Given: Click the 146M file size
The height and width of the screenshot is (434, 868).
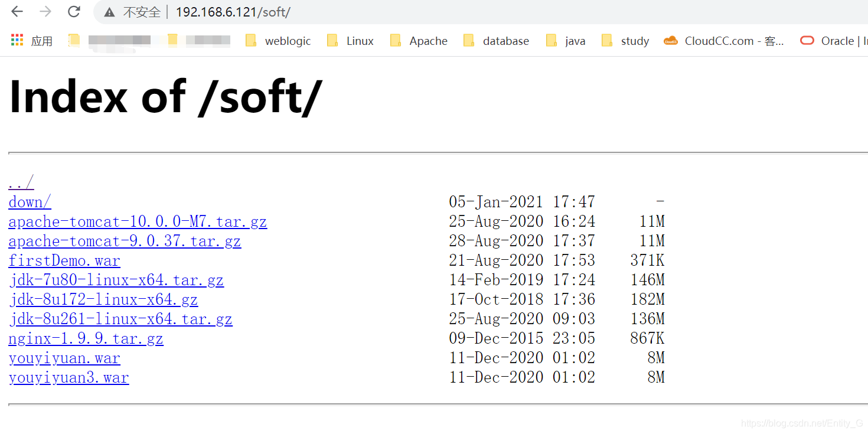Looking at the screenshot, I should click(x=647, y=280).
